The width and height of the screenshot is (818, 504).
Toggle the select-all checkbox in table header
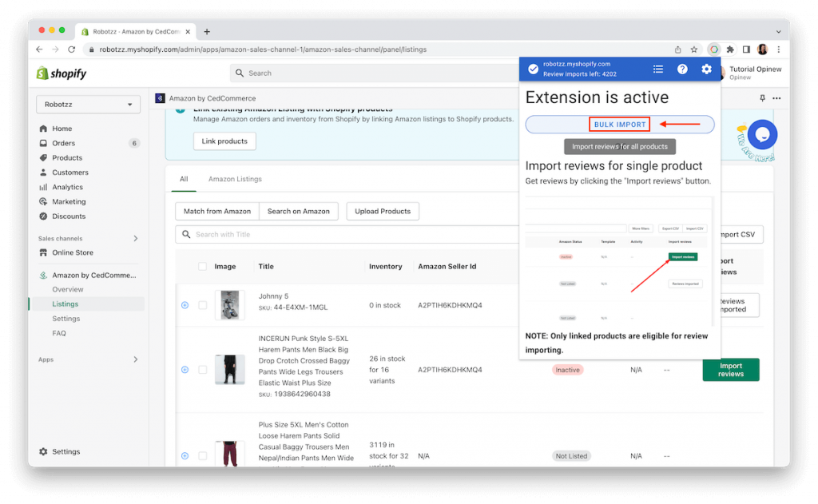coord(202,267)
